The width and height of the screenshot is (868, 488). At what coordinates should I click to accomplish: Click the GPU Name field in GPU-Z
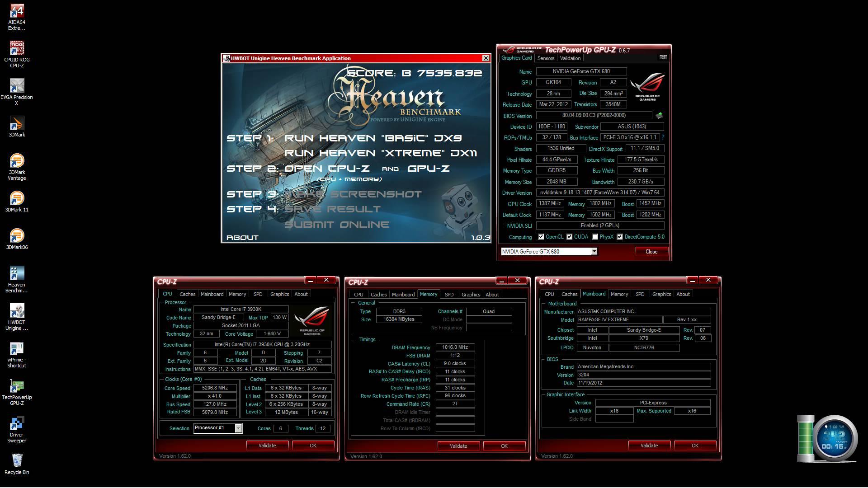coord(581,71)
